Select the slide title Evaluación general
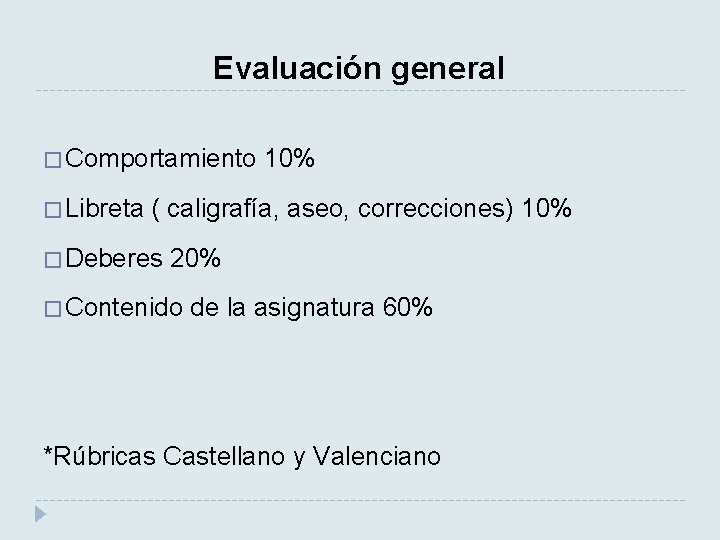 click(359, 68)
